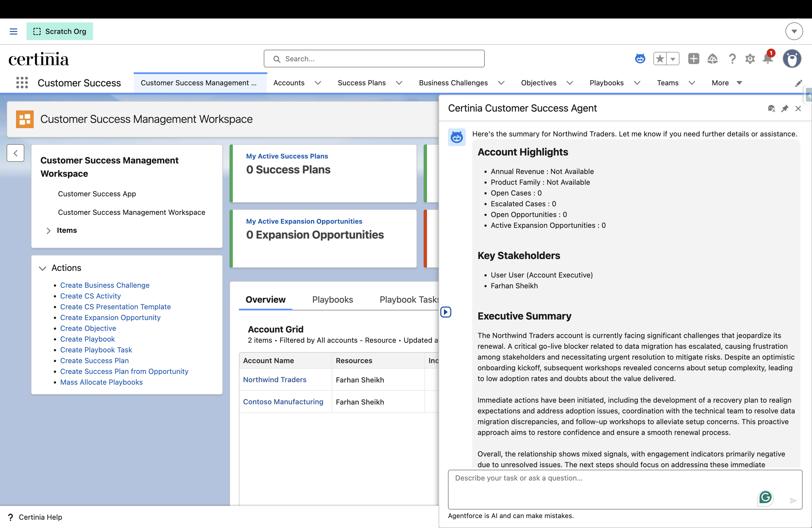
Task: Select Customer Success App in the sidebar
Action: click(x=97, y=194)
